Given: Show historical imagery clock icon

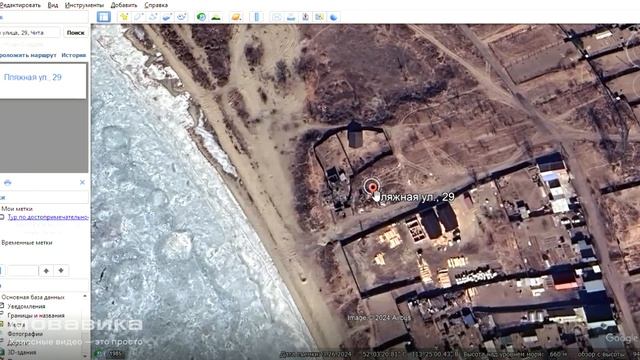Looking at the screenshot, I should 201,17.
